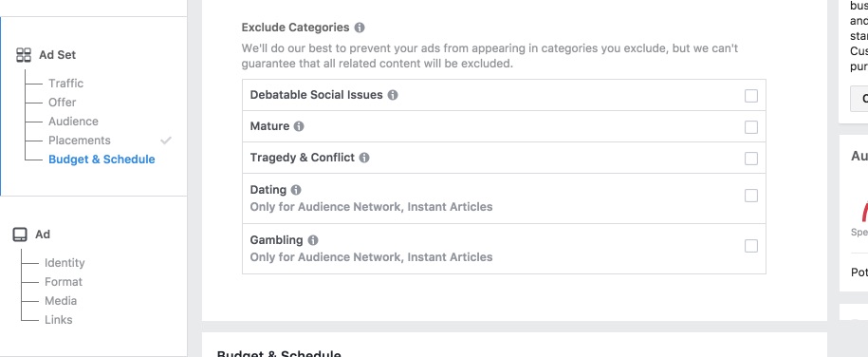Open info icon beside Exclude Categories

pyautogui.click(x=360, y=28)
